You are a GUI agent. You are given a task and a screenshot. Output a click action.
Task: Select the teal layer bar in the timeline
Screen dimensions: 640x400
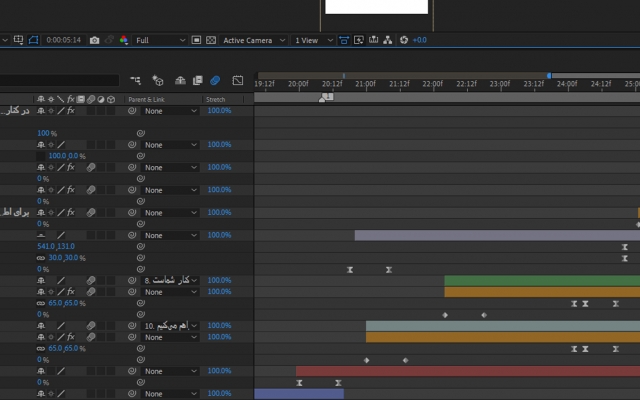[x=503, y=326]
